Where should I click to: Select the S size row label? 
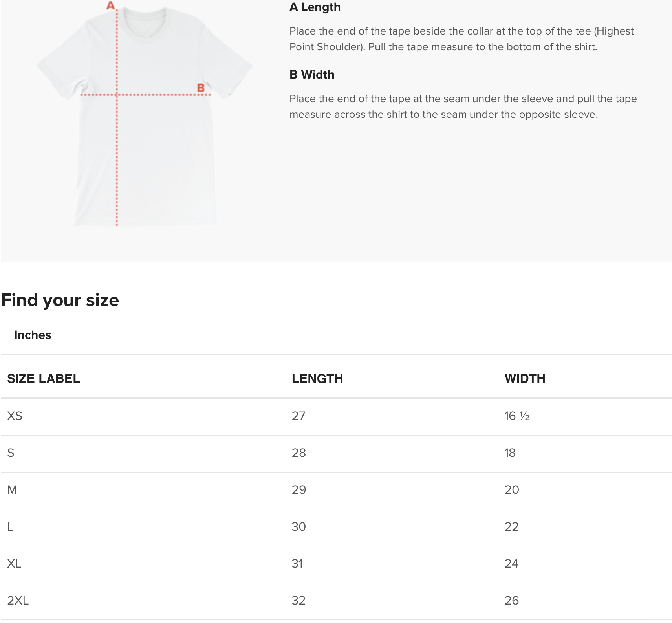(x=11, y=453)
